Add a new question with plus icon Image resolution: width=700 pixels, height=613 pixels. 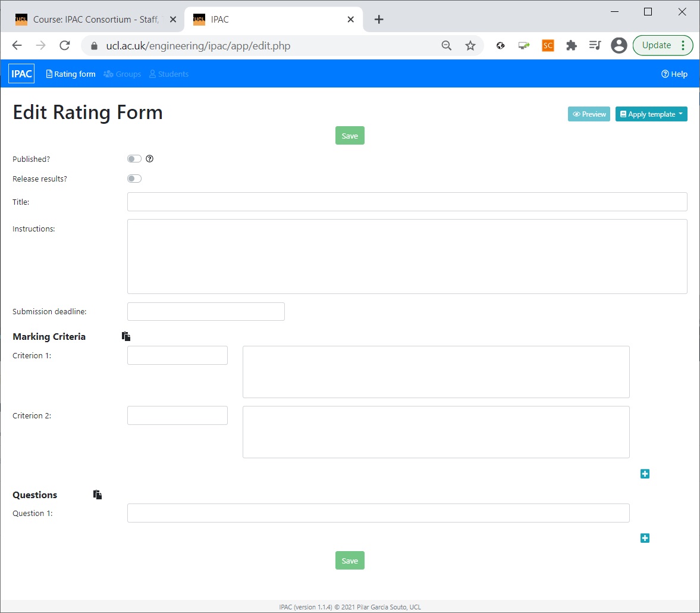coord(645,538)
